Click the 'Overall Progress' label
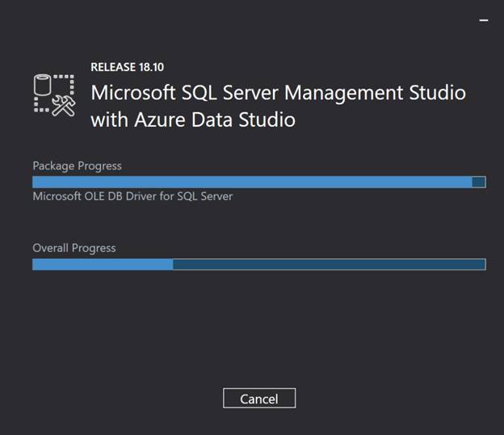The height and width of the screenshot is (435, 504). [74, 249]
